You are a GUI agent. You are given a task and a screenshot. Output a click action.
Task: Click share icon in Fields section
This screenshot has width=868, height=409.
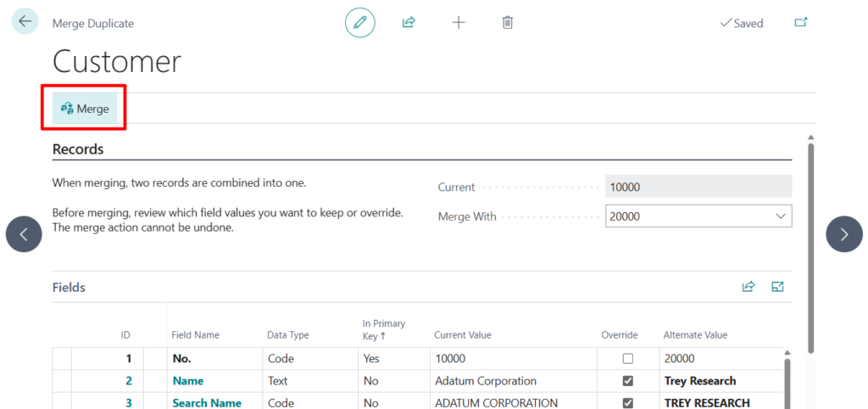pyautogui.click(x=748, y=287)
